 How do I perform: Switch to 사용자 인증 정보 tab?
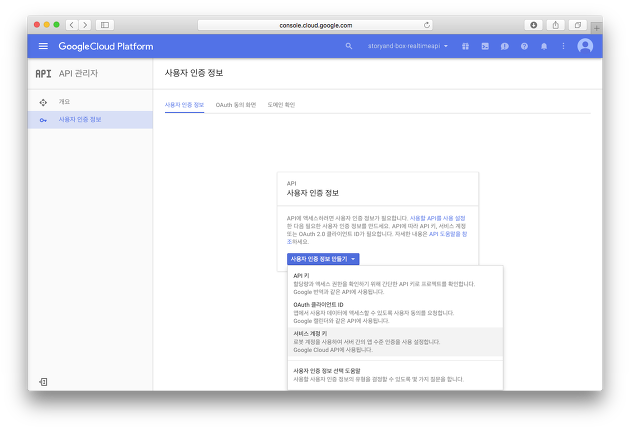[x=184, y=105]
